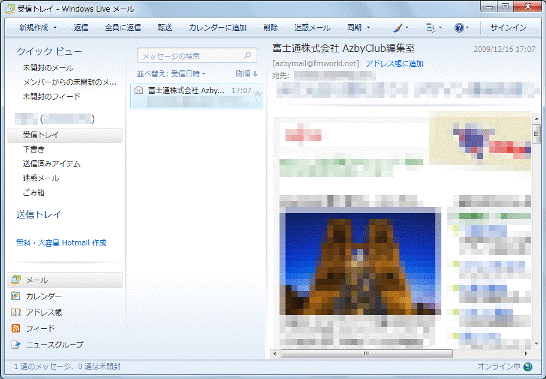Screen dimensions: 546x379
Task: Click the envelope icon on message row
Action: (139, 91)
